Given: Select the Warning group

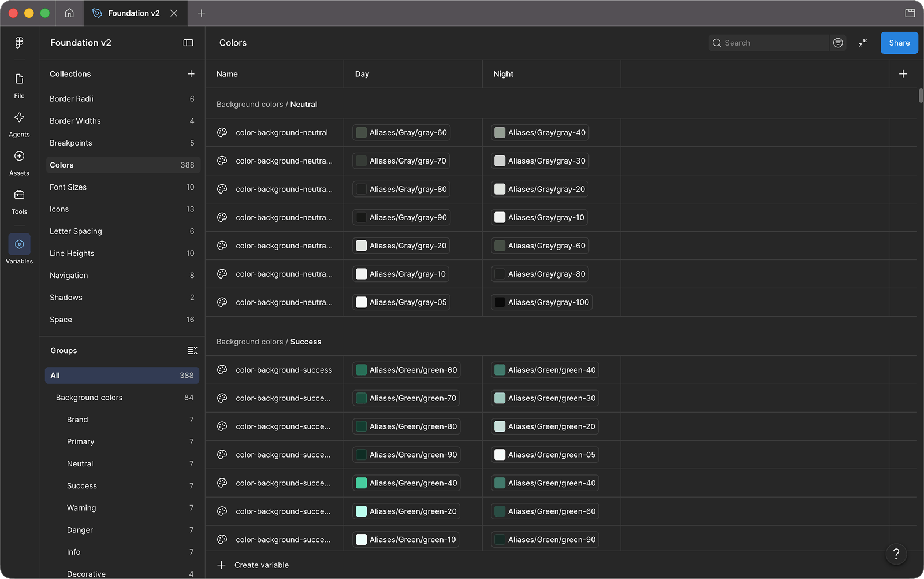Looking at the screenshot, I should [x=122, y=508].
